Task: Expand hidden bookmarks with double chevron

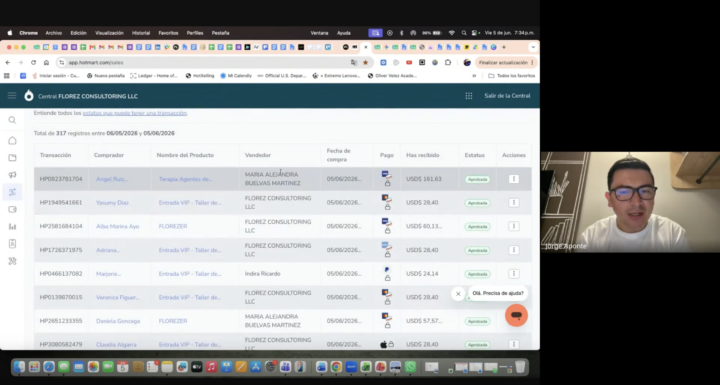Action: 474,76
